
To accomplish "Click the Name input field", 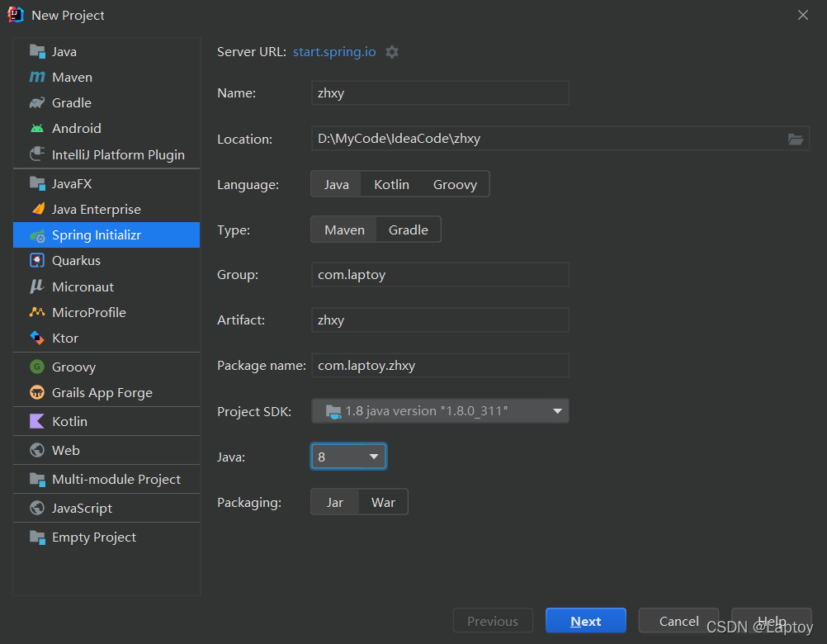I will coord(441,92).
